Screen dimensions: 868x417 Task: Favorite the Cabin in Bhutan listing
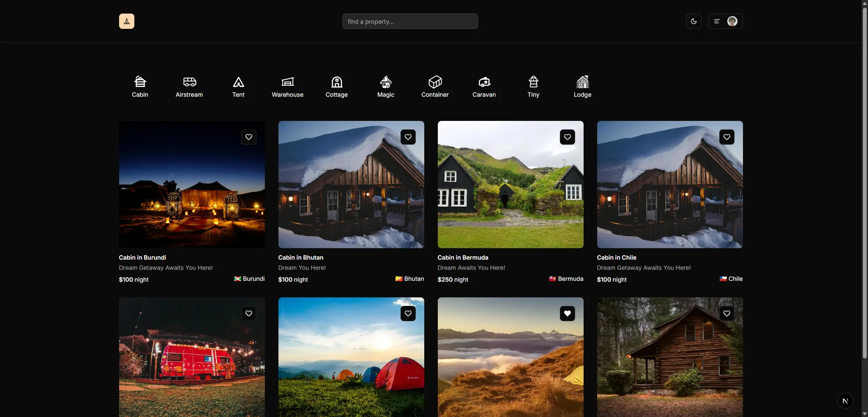coord(408,137)
